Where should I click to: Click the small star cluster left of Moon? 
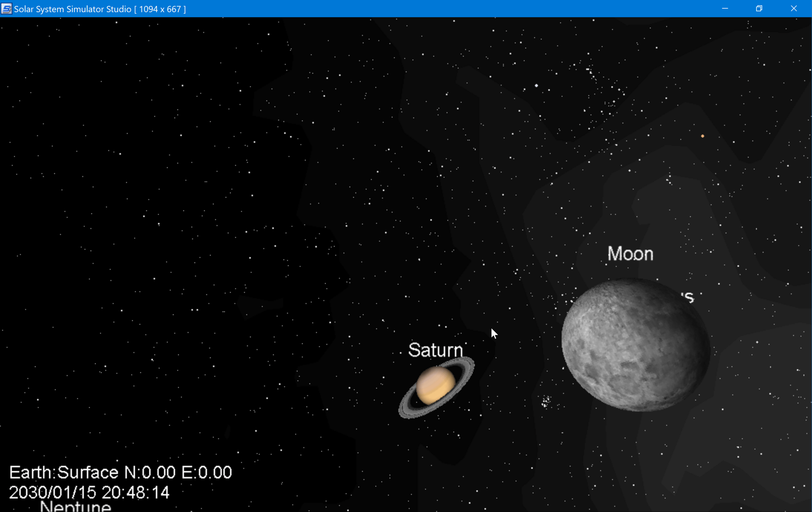pos(546,402)
